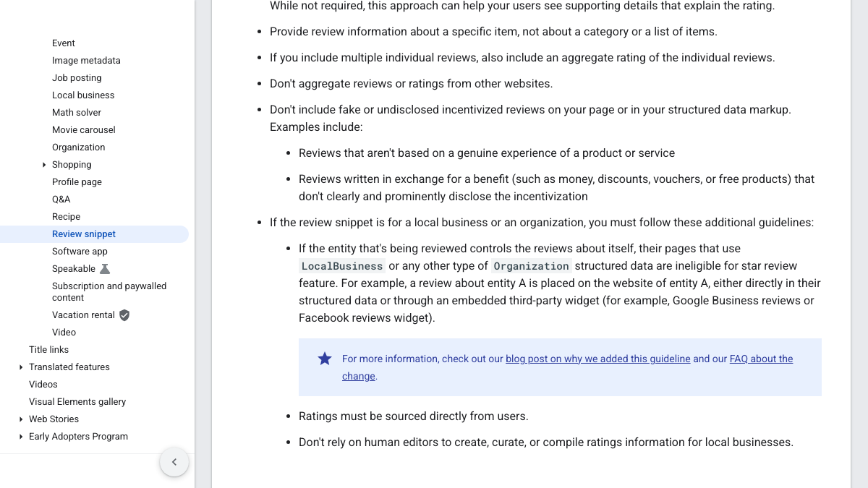Open Movie carousel in sidebar
868x488 pixels.
tap(84, 130)
